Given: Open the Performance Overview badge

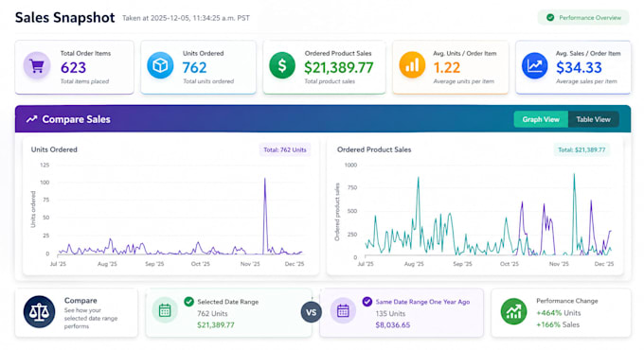Looking at the screenshot, I should pyautogui.click(x=583, y=18).
